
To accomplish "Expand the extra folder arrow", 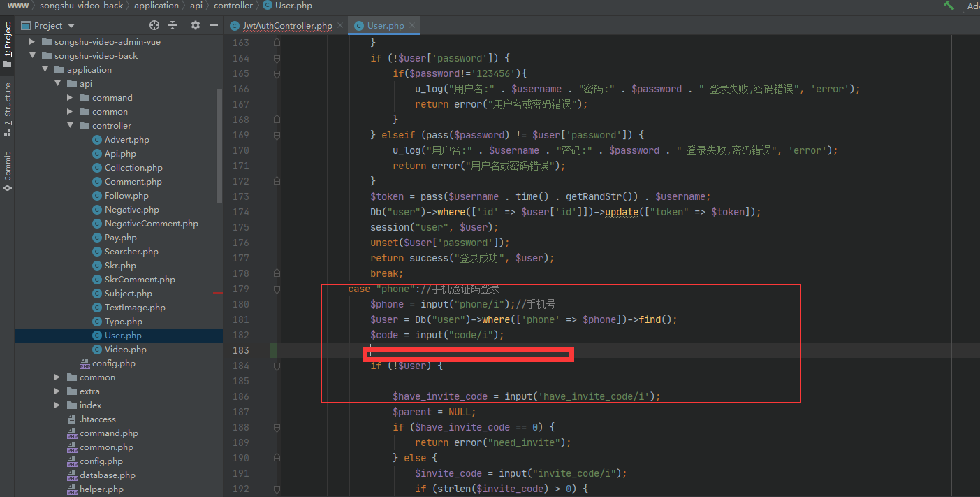I will point(57,391).
